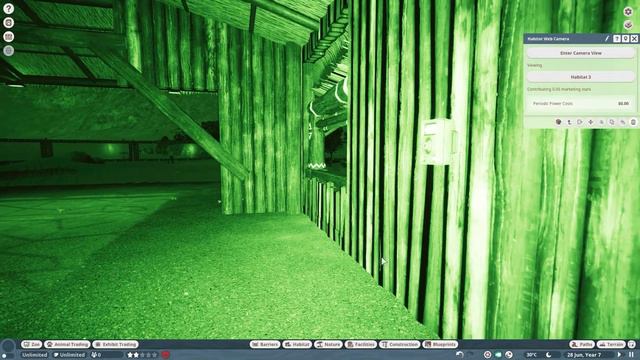Open the Blueprints menu
640x360 pixels.
(440, 344)
